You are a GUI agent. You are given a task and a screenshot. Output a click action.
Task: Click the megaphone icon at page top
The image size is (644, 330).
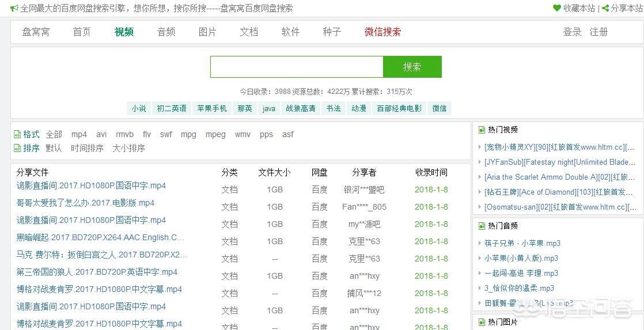point(14,8)
